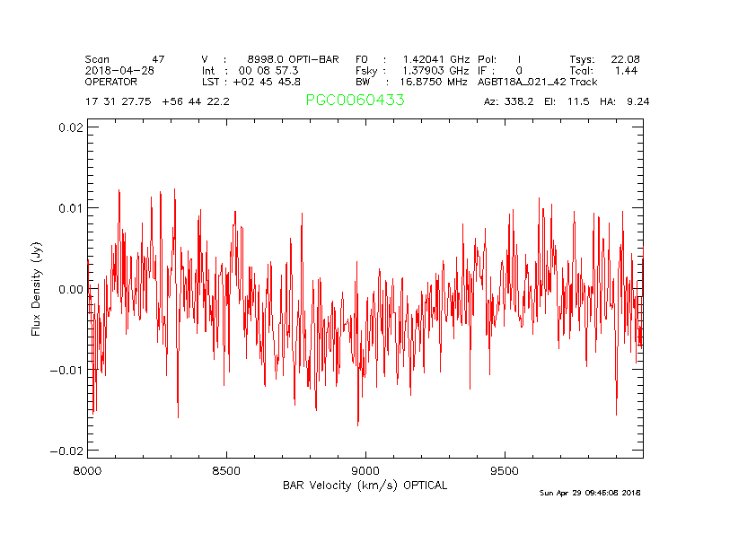Select the plot timestamp Sun Apr 29 2018
The height and width of the screenshot is (534, 756).
589,493
